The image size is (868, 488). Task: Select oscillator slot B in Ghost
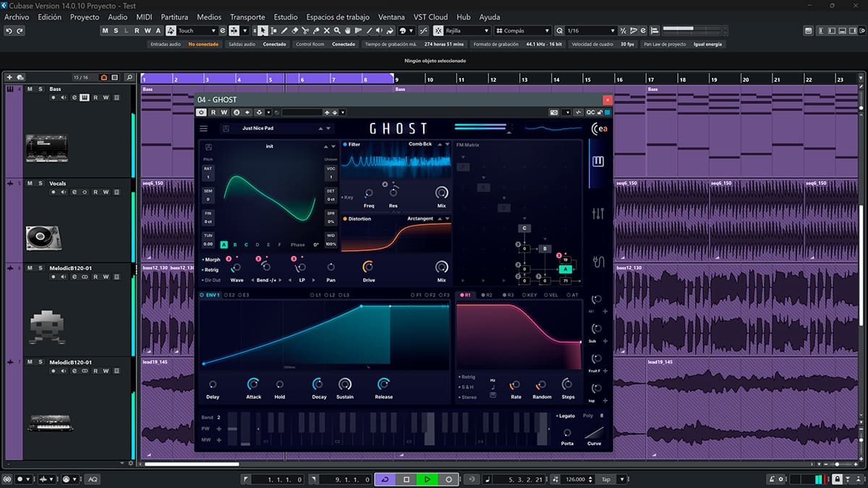click(x=235, y=245)
